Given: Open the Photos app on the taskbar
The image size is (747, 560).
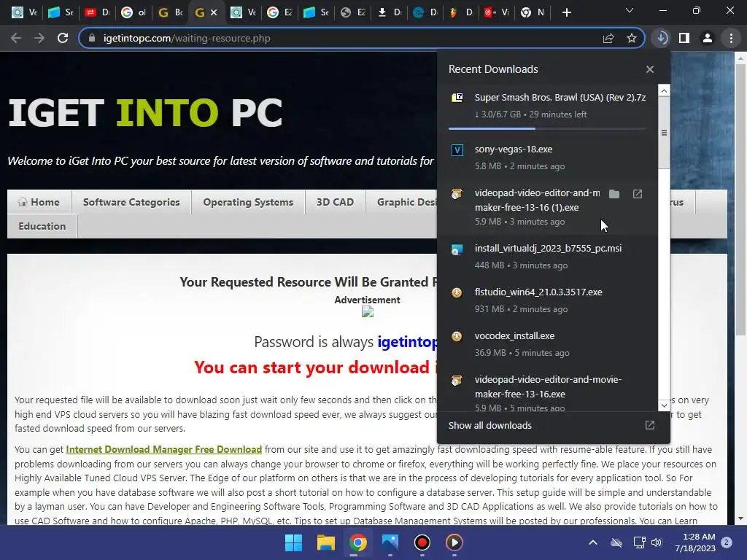Looking at the screenshot, I should (390, 542).
